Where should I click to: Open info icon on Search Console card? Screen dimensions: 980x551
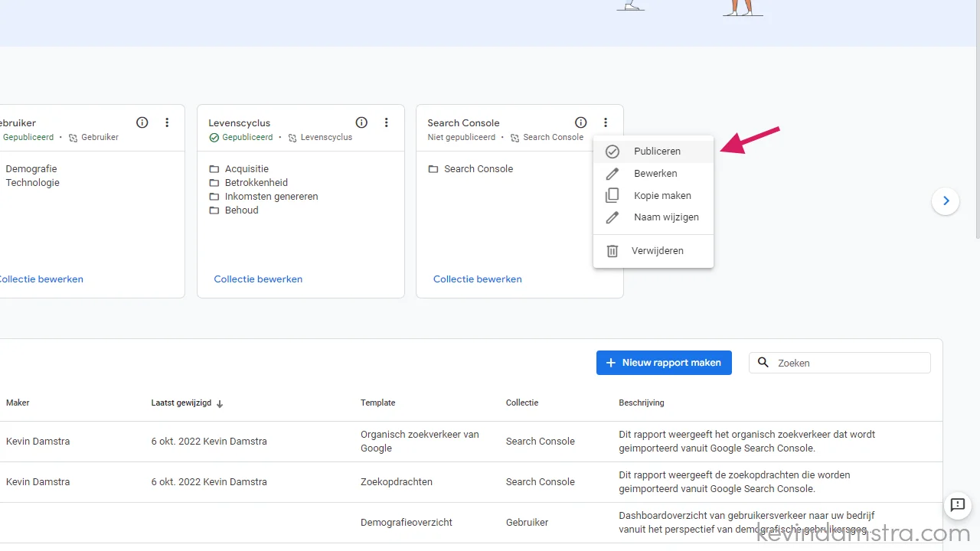point(580,122)
